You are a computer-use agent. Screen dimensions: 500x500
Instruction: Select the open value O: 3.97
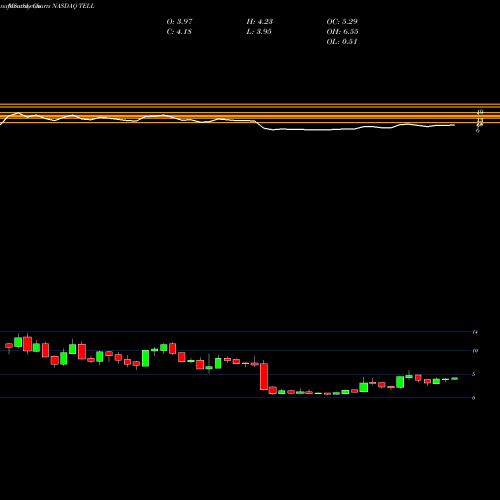[179, 21]
